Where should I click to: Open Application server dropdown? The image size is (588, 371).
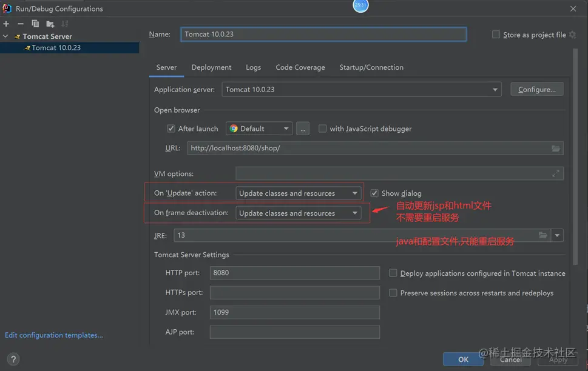click(362, 90)
